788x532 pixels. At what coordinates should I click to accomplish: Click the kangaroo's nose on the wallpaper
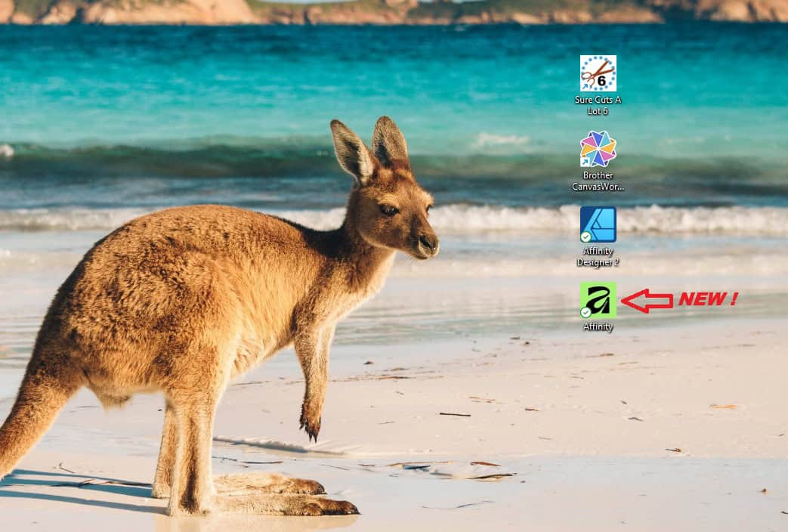[429, 245]
